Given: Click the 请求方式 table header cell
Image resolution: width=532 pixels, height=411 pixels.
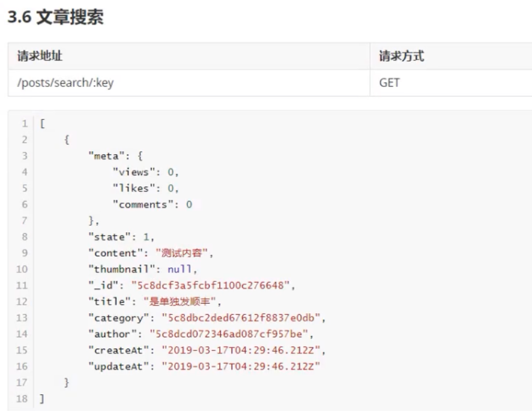Looking at the screenshot, I should (402, 56).
